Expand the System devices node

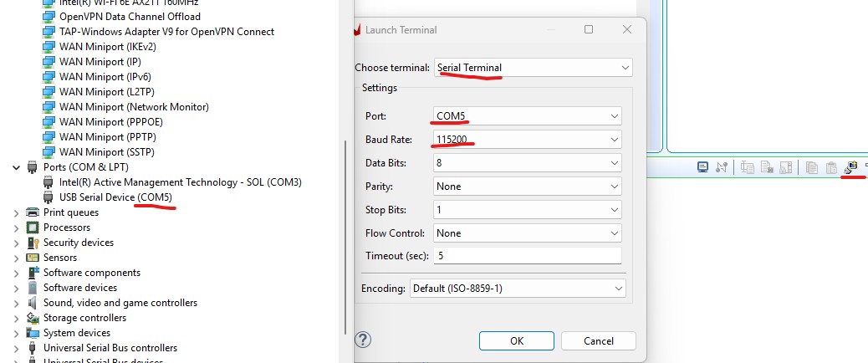coord(17,333)
